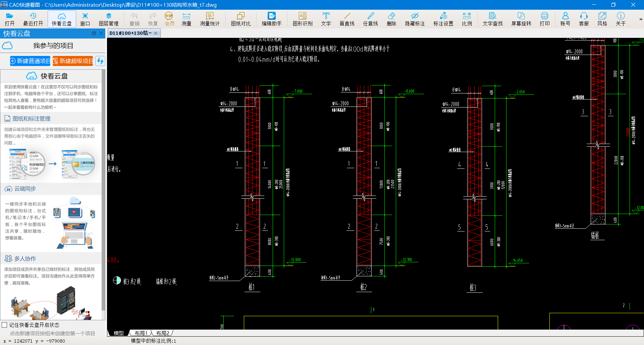Launch the edit assistant (编辑助手)
This screenshot has width=644, height=345.
coord(272,19)
